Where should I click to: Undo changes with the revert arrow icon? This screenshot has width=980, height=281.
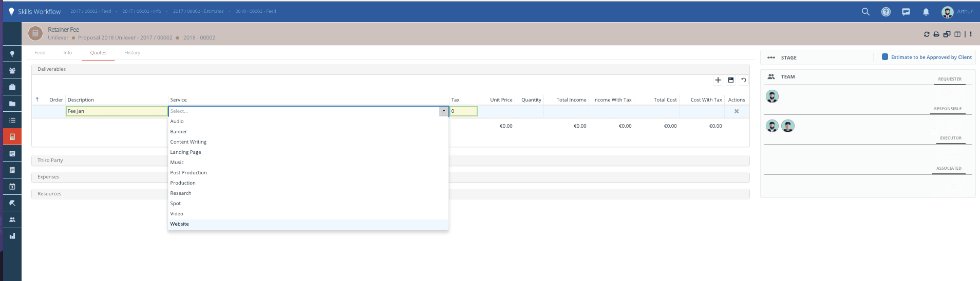pos(743,80)
